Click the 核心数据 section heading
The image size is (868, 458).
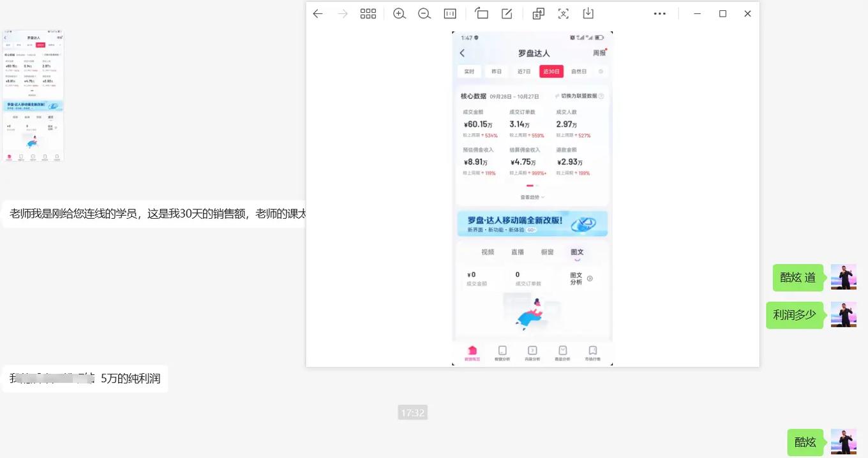474,96
